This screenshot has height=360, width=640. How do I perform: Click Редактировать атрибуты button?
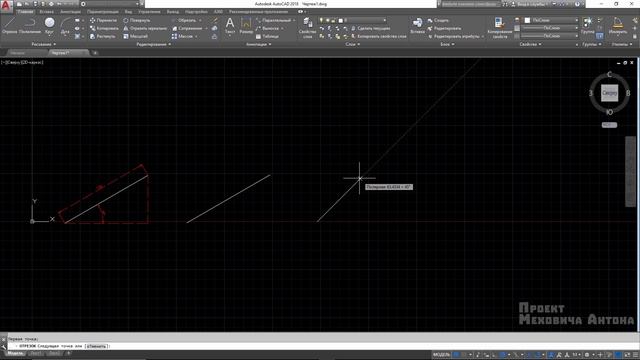[x=456, y=36]
